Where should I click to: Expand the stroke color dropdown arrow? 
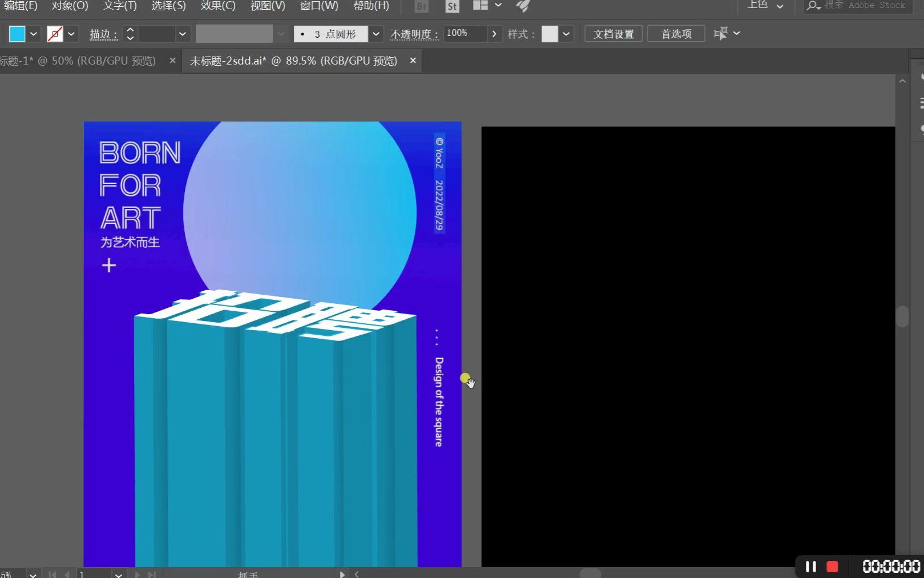pyautogui.click(x=71, y=34)
